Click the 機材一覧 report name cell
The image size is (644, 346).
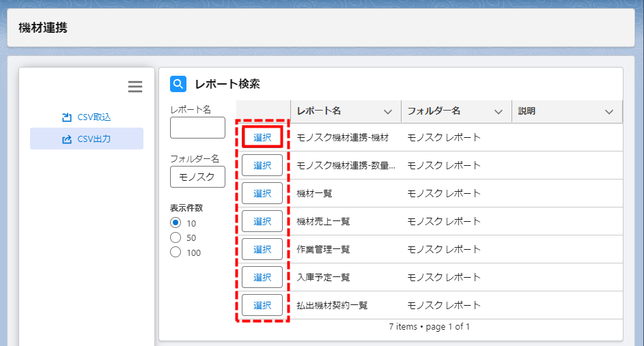click(315, 193)
